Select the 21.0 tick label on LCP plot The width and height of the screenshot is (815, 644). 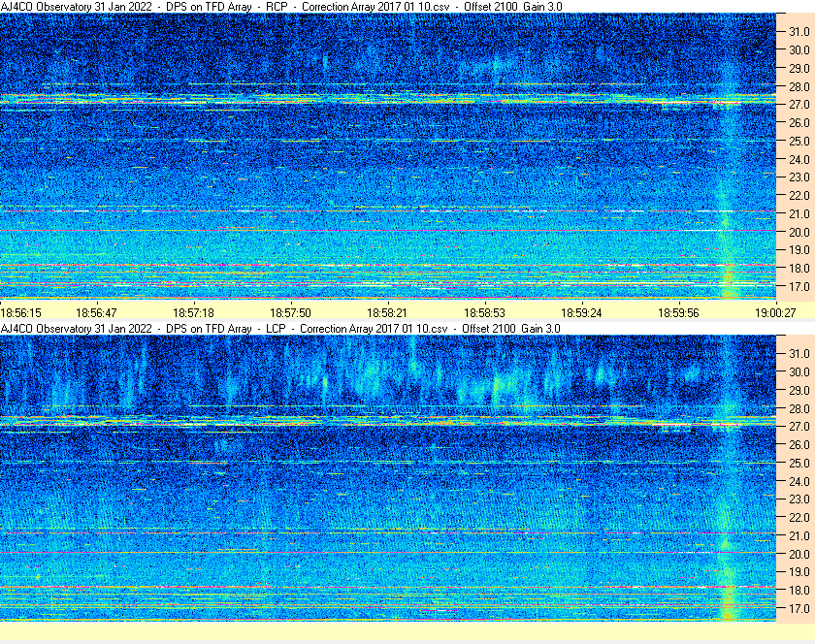tap(799, 536)
